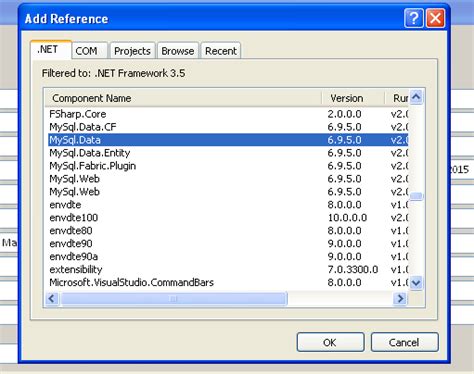
Task: Switch to the COM tab
Action: (x=86, y=51)
